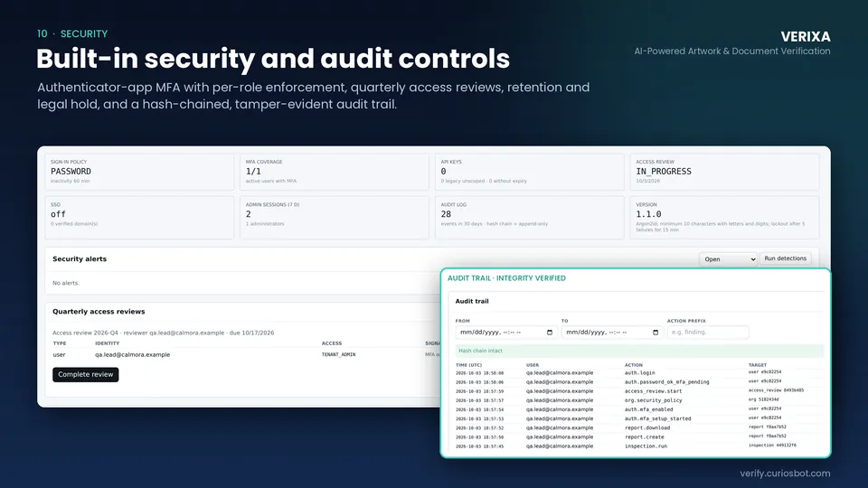Select the MFA coverage 1/1 card

pos(335,172)
